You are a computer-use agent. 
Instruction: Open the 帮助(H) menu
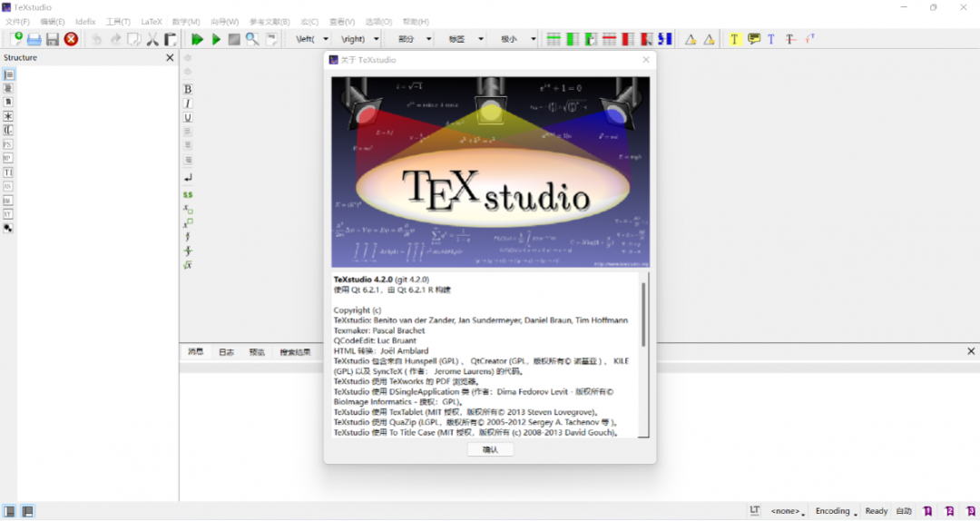click(416, 21)
